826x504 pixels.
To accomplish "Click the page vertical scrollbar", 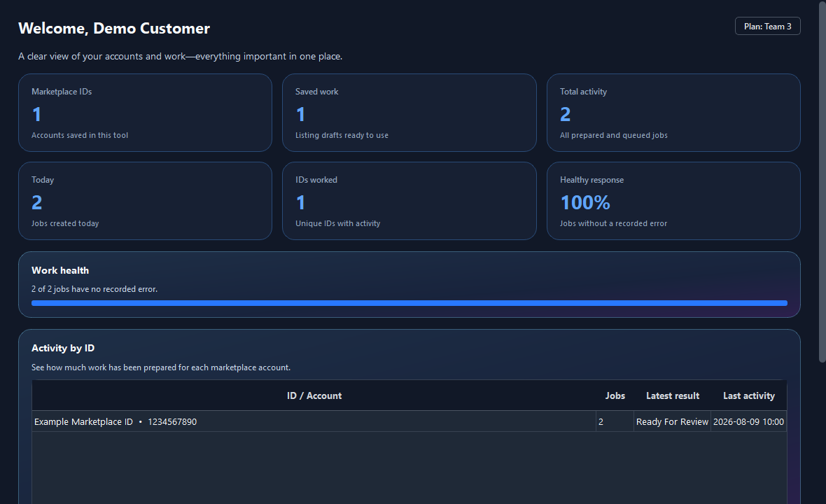I will [x=822, y=182].
